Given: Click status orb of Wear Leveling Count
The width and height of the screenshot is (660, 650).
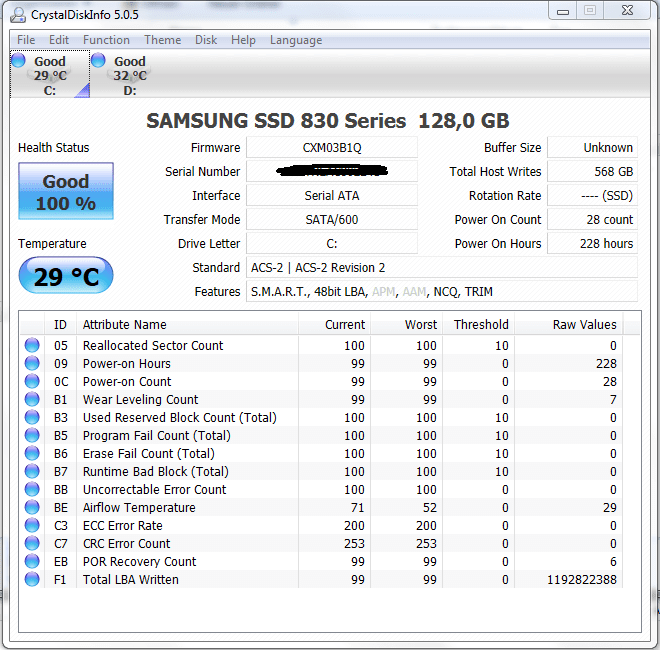Looking at the screenshot, I should click(x=32, y=399).
